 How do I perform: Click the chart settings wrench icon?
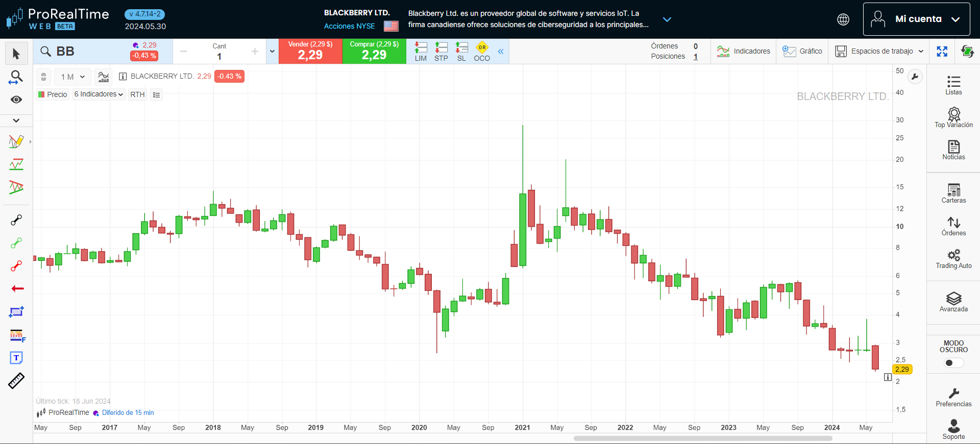[915, 77]
